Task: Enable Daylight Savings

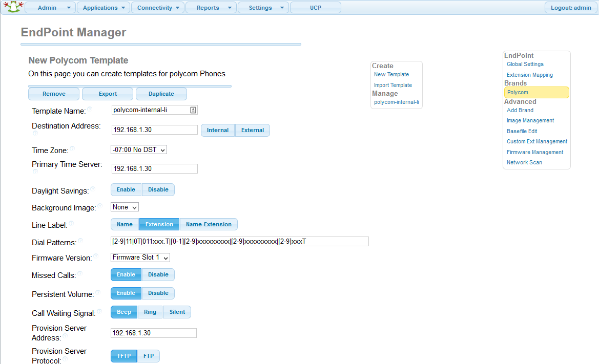Action: point(126,189)
